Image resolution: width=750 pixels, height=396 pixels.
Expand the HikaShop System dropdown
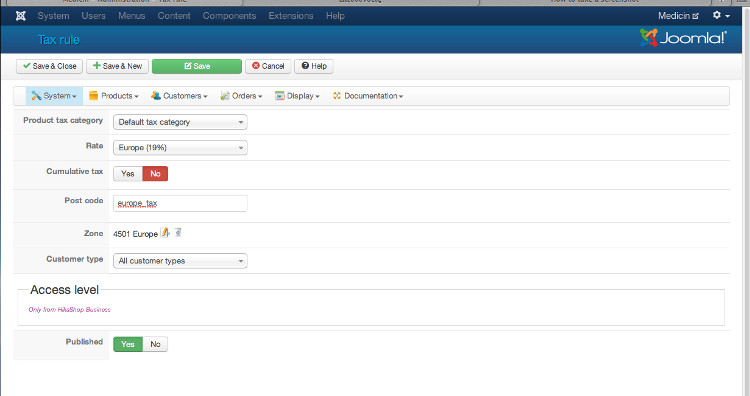click(x=54, y=96)
